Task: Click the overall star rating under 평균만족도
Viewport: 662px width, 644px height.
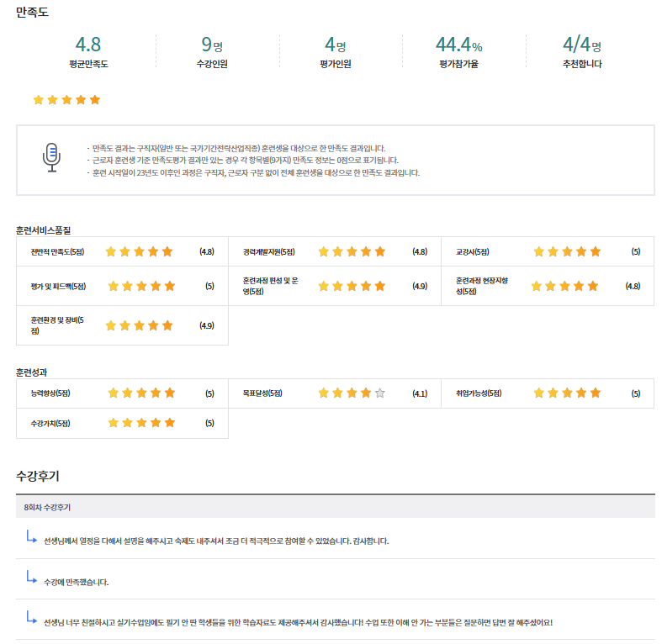Action: pyautogui.click(x=66, y=100)
